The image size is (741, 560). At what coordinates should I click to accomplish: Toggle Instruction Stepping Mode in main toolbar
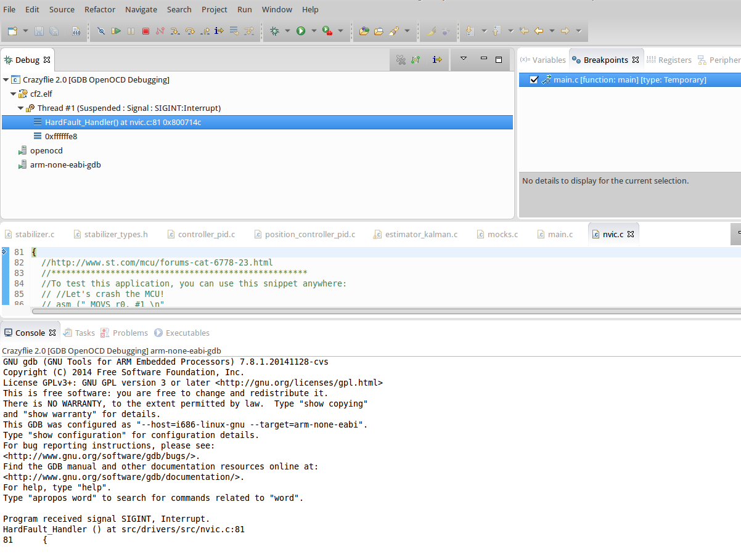coord(219,31)
